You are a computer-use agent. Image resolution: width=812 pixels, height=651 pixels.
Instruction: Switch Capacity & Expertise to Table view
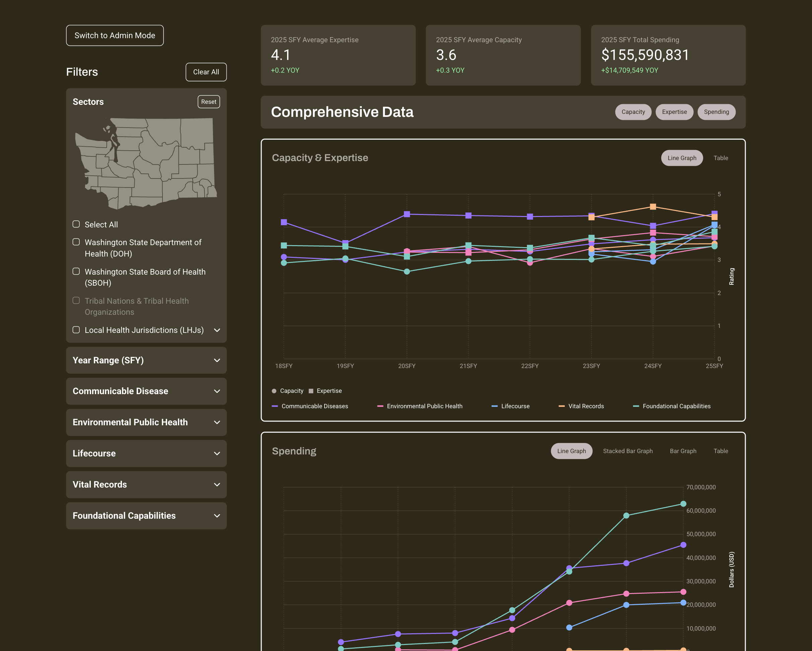pyautogui.click(x=721, y=158)
